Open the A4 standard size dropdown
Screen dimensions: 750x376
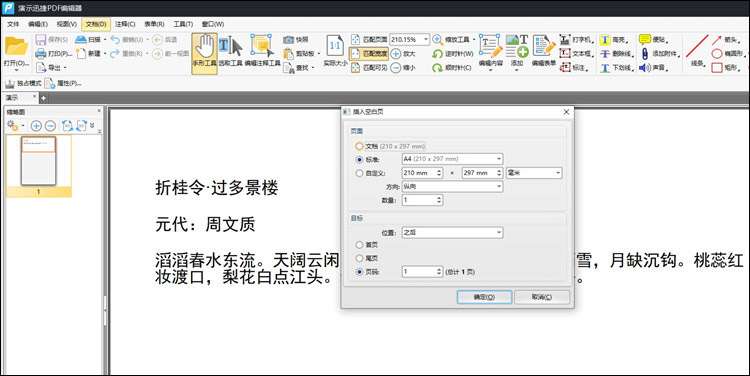[x=452, y=159]
